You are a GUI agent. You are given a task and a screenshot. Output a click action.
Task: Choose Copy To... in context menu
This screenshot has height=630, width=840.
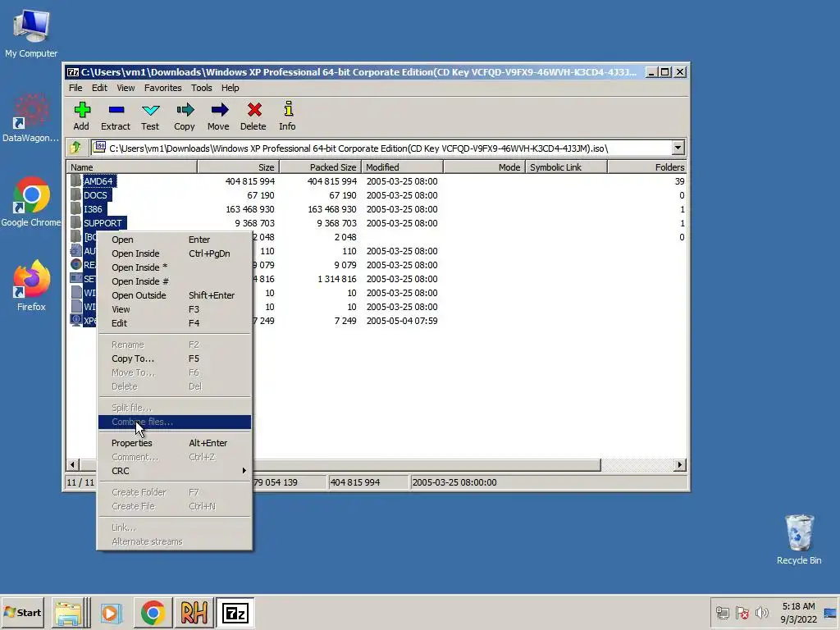pyautogui.click(x=175, y=358)
